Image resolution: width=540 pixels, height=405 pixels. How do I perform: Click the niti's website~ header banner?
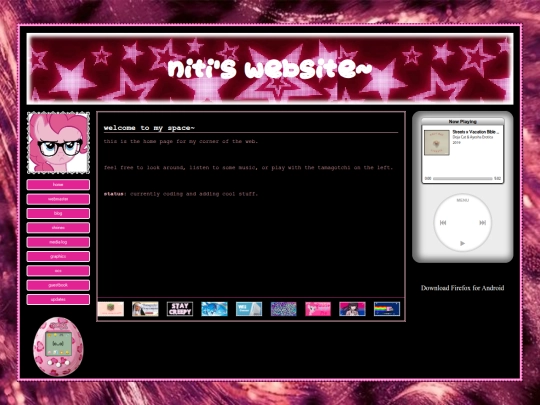click(270, 69)
